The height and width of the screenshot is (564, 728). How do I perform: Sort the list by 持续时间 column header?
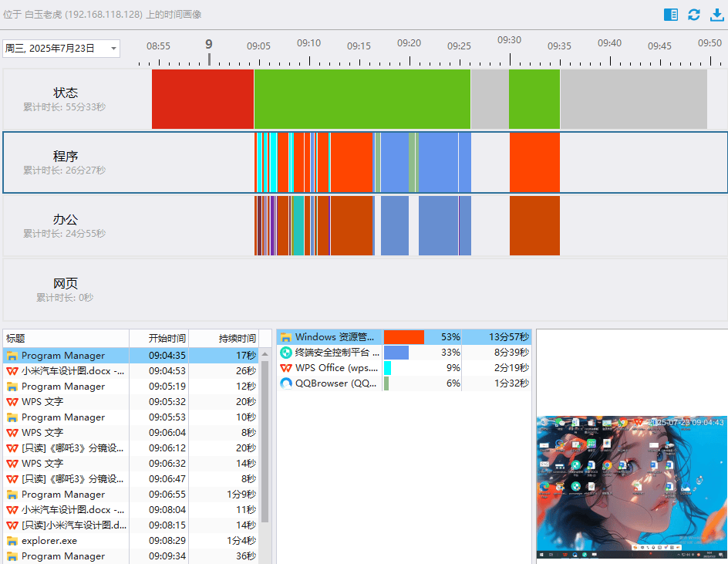click(224, 338)
